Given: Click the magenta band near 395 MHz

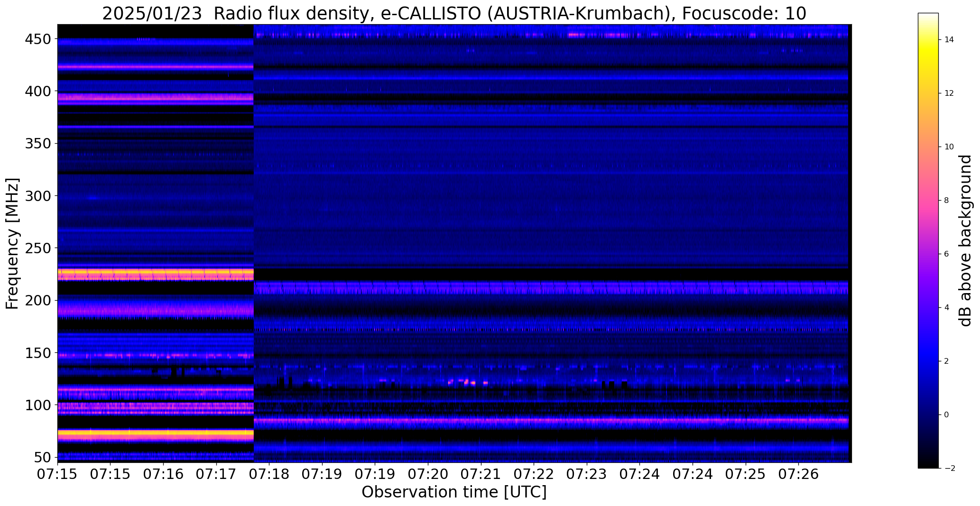Looking at the screenshot, I should pos(156,97).
